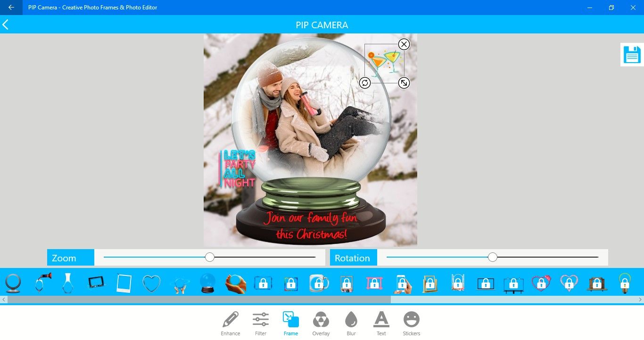
Task: Click the Rotation slider handle
Action: (x=493, y=257)
